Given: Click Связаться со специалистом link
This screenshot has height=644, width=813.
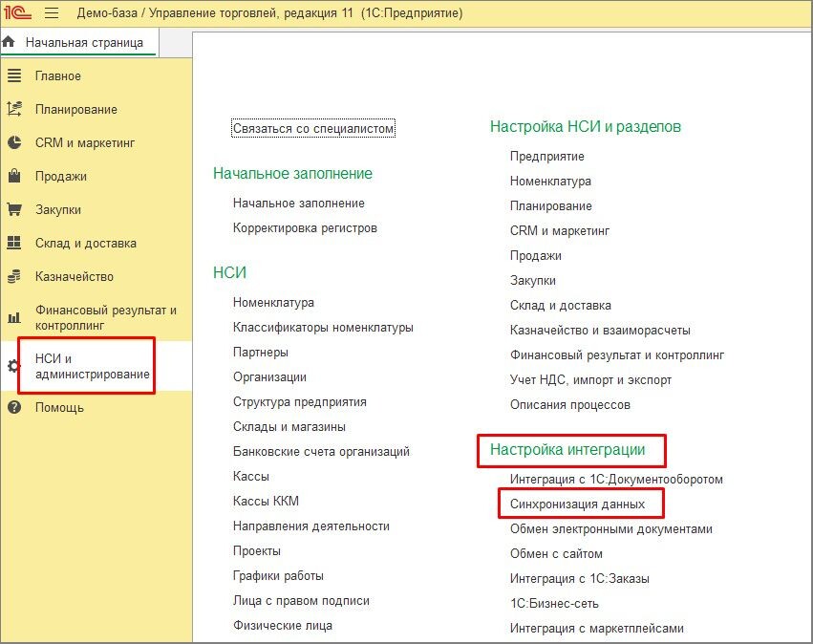Looking at the screenshot, I should 313,128.
